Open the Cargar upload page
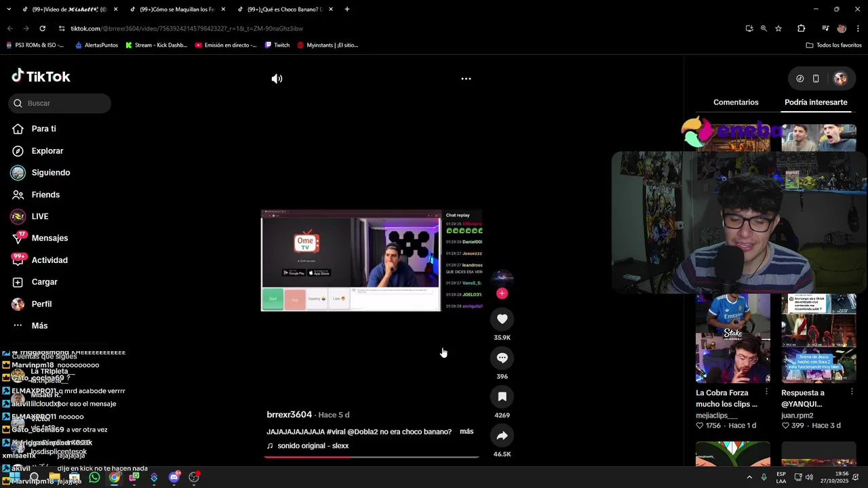The width and height of the screenshot is (868, 488). click(x=44, y=282)
